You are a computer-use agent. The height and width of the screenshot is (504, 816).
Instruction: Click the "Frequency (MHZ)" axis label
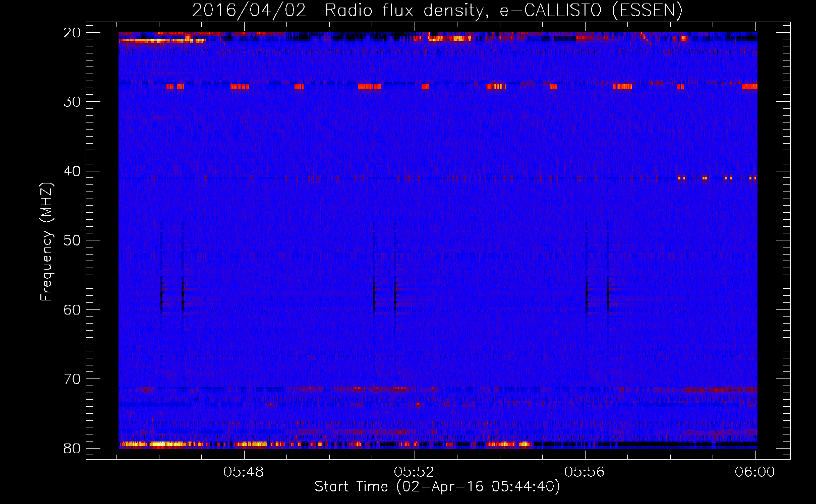coord(46,242)
